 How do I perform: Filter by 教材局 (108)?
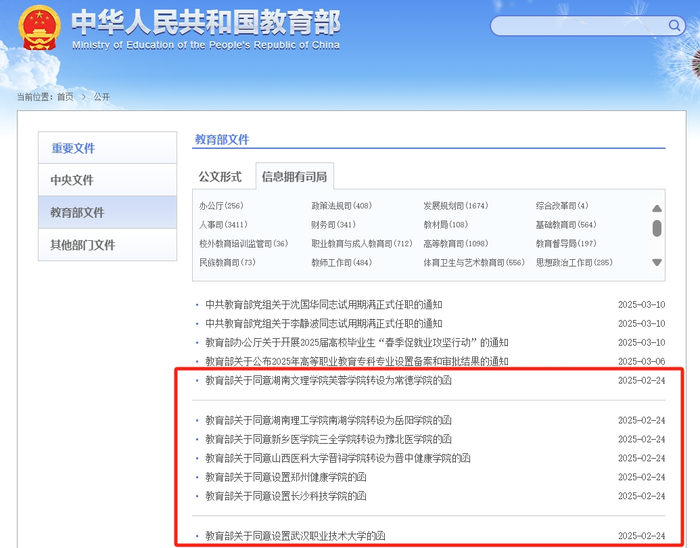pos(446,224)
